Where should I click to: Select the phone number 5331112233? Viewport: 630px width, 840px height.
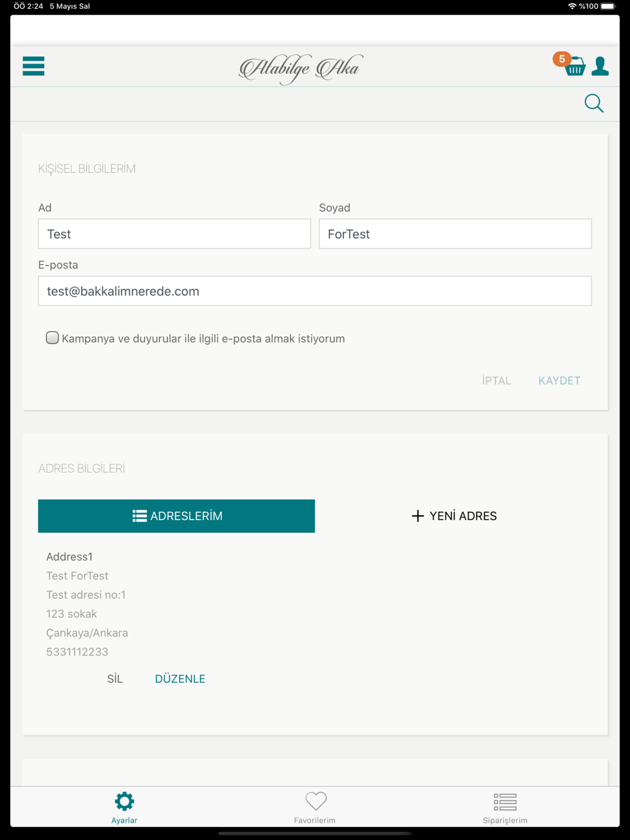tap(77, 652)
